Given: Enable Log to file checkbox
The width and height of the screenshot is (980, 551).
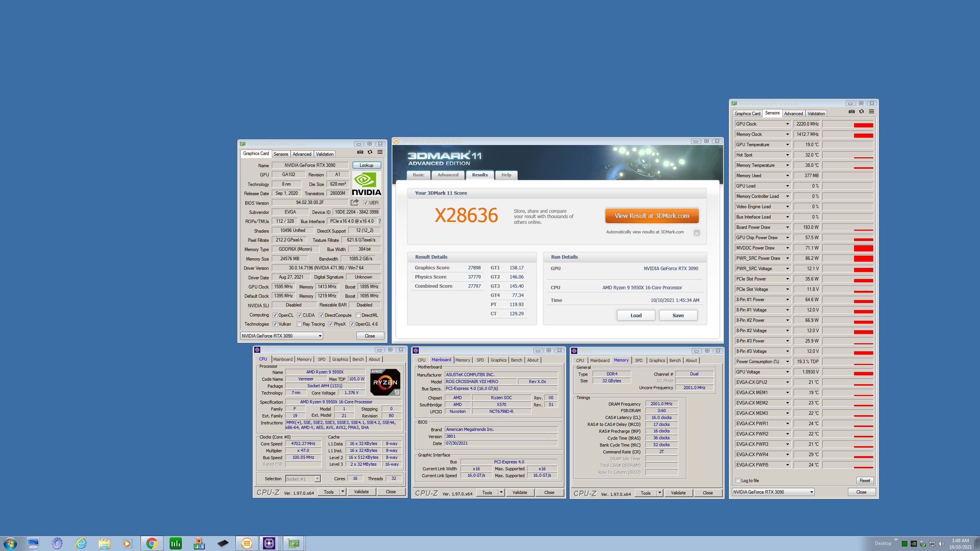Looking at the screenshot, I should click(738, 481).
